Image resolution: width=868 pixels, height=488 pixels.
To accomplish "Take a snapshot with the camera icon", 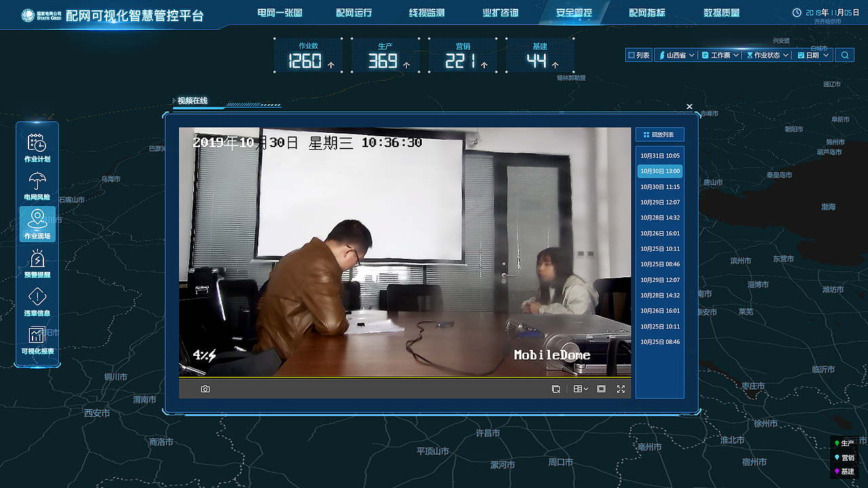I will pos(205,389).
